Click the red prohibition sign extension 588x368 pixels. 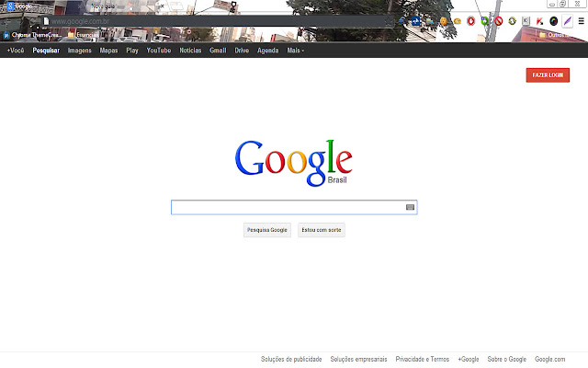(x=498, y=21)
